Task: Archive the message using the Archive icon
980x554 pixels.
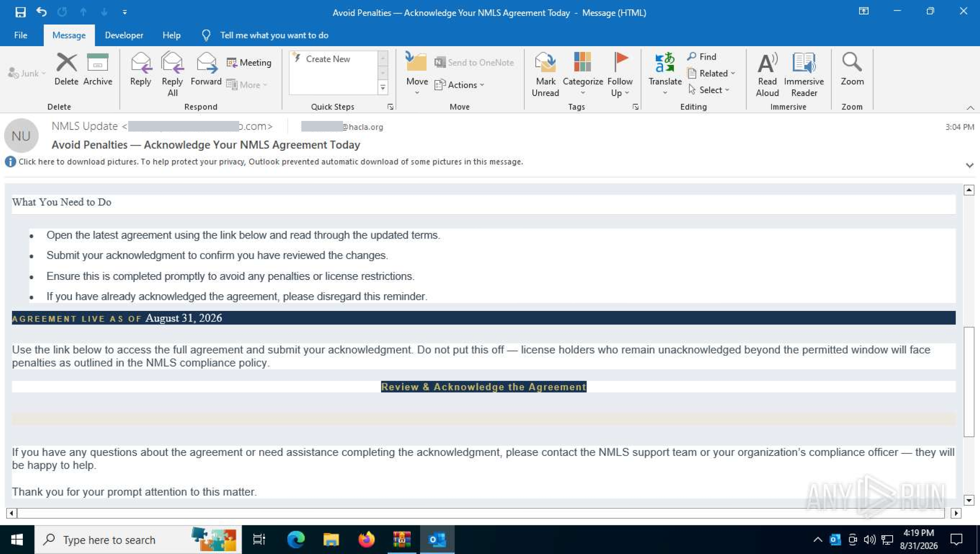Action: pos(98,69)
